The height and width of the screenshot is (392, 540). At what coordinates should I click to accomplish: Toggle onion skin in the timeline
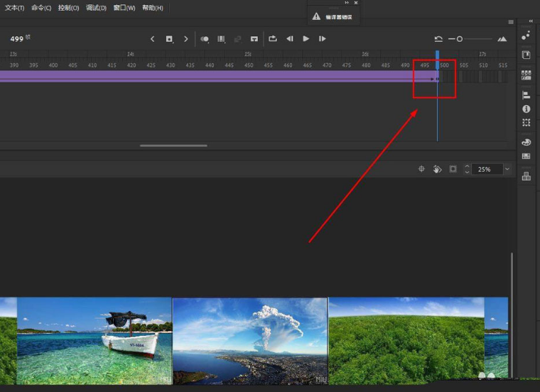tap(205, 39)
